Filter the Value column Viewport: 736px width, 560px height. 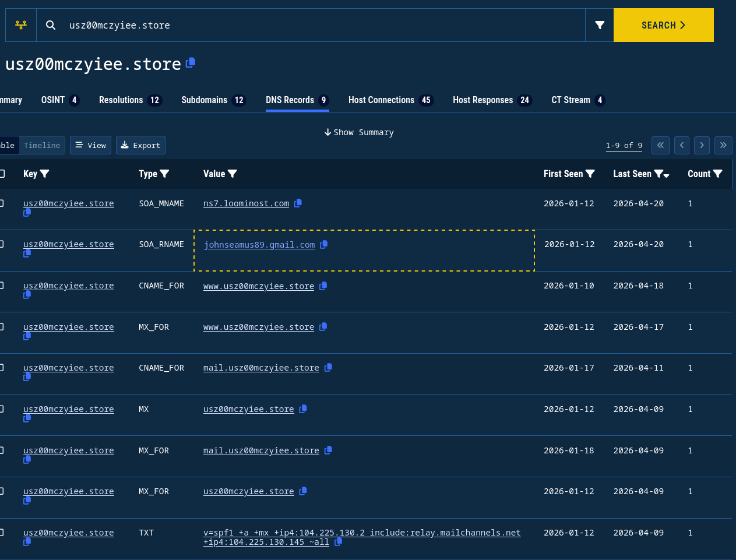pyautogui.click(x=233, y=174)
